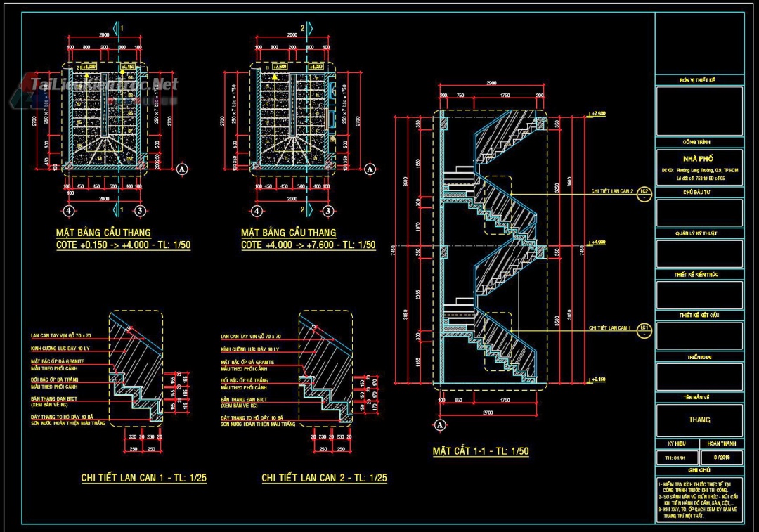759x532 pixels.
Task: Select the 'TÊN BẢN VẼ' title block header
Action: 697,398
